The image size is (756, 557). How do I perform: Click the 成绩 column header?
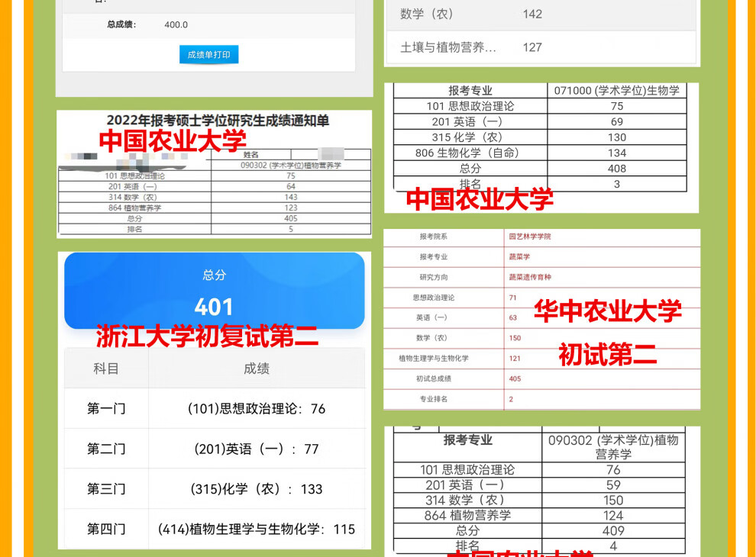[x=257, y=369]
